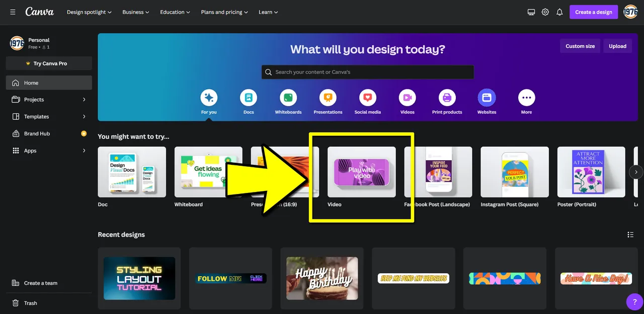Image resolution: width=644 pixels, height=314 pixels.
Task: Open Have A Nice Day recent design
Action: pyautogui.click(x=596, y=278)
